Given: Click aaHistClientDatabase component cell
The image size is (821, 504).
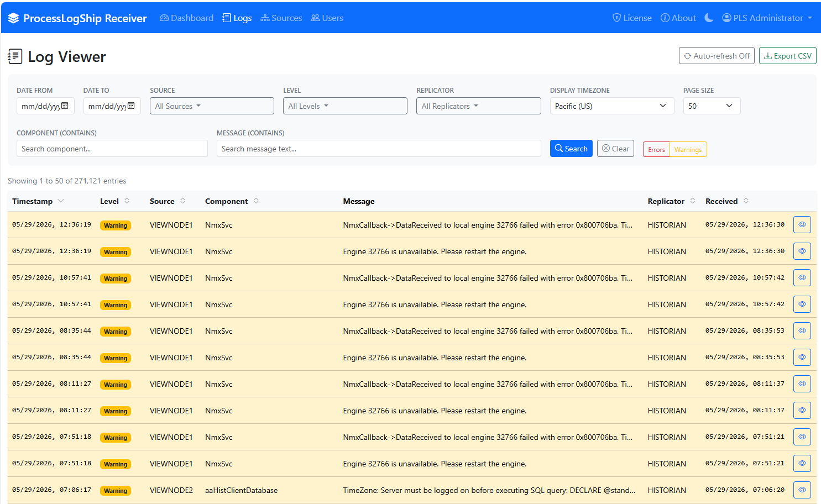Looking at the screenshot, I should coord(241,490).
